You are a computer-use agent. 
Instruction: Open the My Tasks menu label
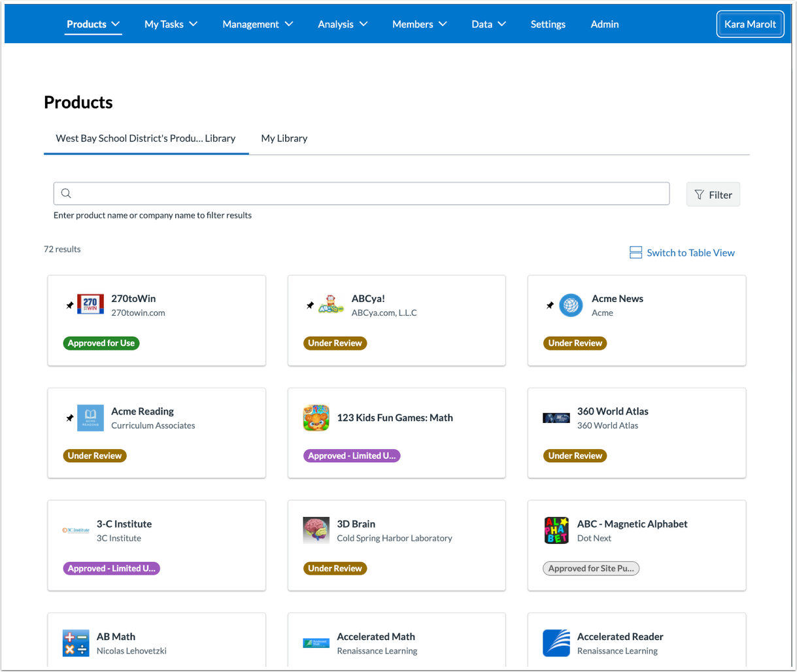[x=164, y=24]
